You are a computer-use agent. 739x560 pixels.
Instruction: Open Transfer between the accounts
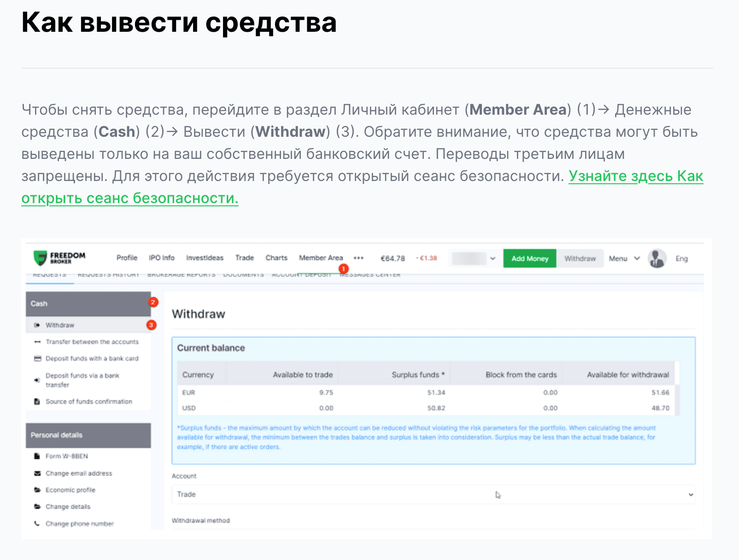(92, 342)
